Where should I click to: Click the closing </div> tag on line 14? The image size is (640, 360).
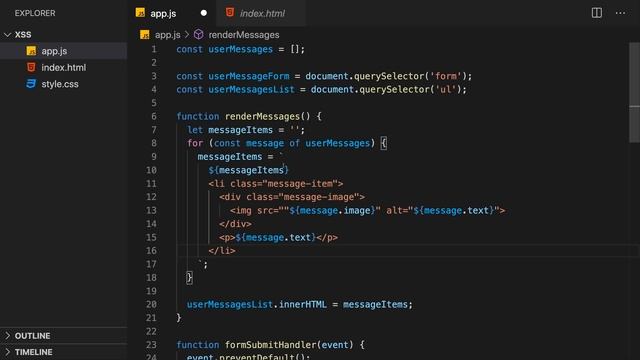235,224
